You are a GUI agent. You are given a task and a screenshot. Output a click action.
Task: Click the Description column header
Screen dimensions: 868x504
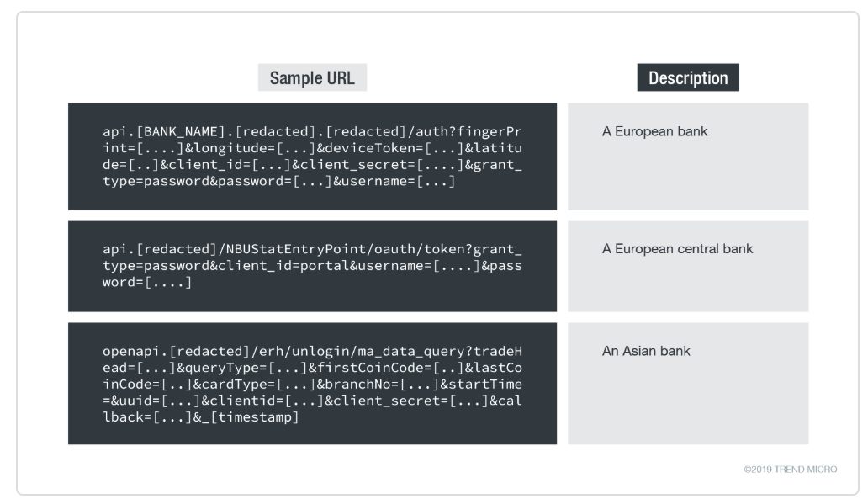687,77
